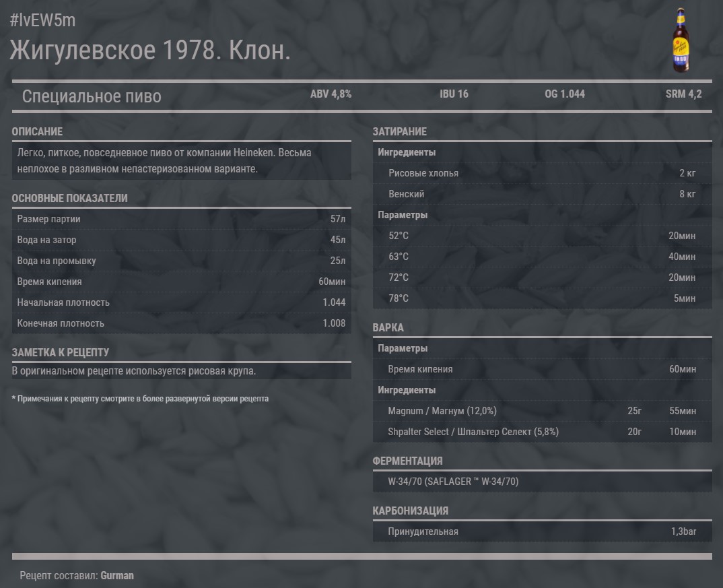Click the КАРБОНИЗАЦИЯ section heading
Viewport: 723px width, 588px height.
pyautogui.click(x=411, y=511)
